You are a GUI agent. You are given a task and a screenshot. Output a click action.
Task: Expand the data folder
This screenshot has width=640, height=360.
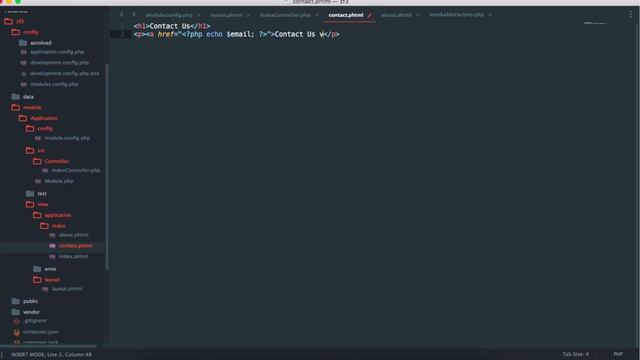coord(16,97)
